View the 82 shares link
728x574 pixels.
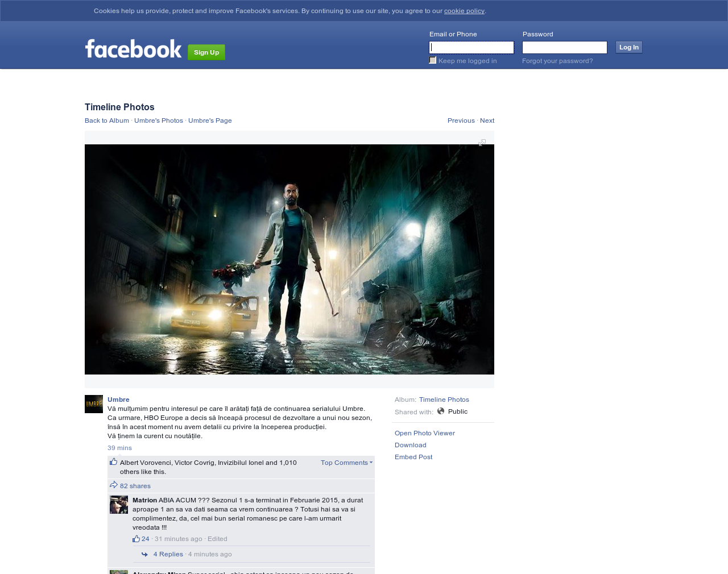[x=135, y=486]
